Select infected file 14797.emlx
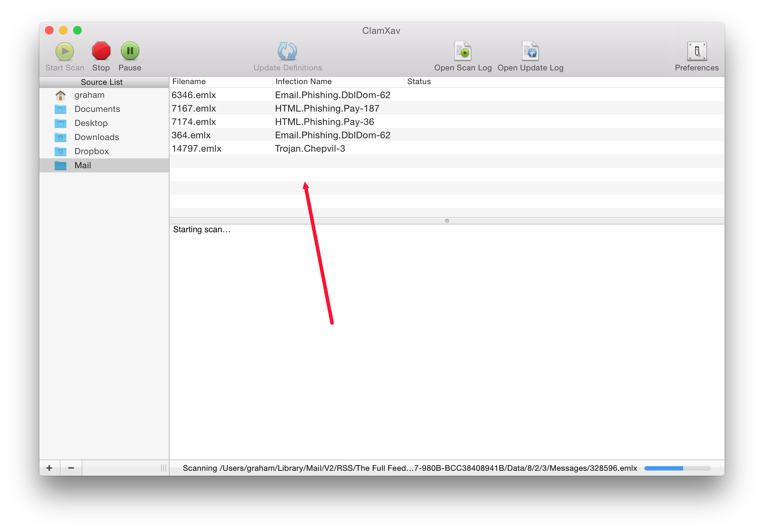This screenshot has width=764, height=532. click(x=197, y=149)
